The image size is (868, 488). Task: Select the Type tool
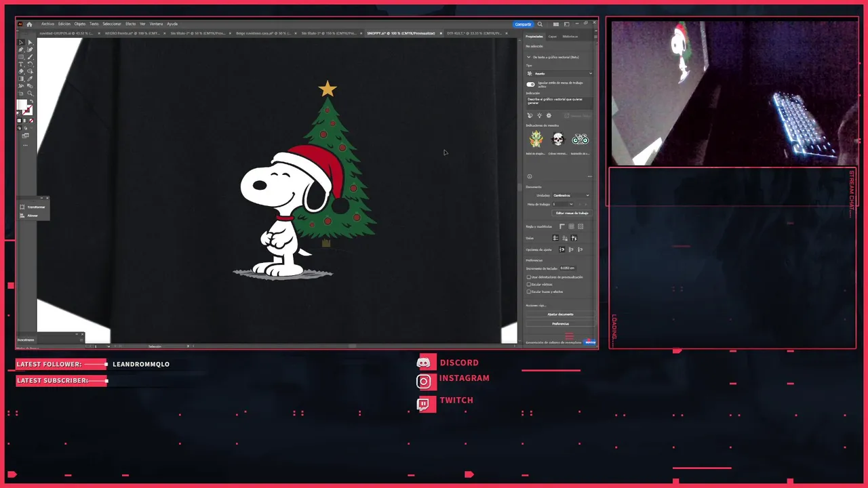[20, 64]
